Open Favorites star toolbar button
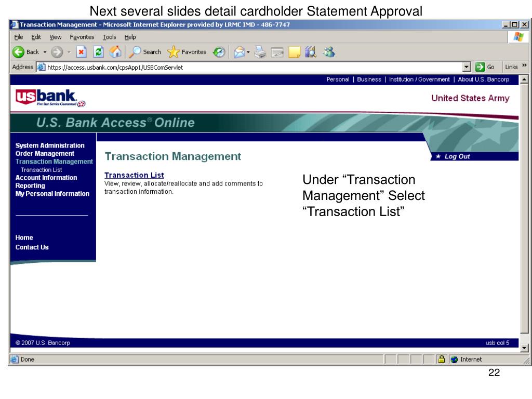Image resolution: width=532 pixels, height=399 pixels. (x=187, y=52)
